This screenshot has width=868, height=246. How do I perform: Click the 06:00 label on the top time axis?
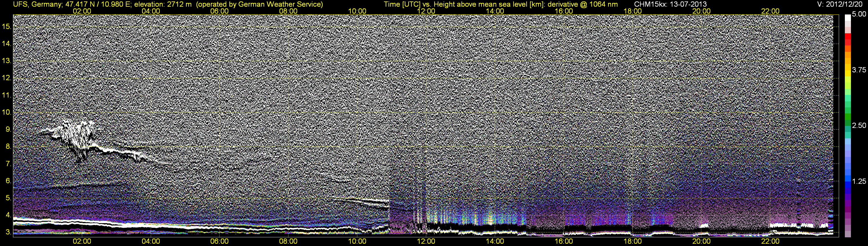[x=219, y=11]
